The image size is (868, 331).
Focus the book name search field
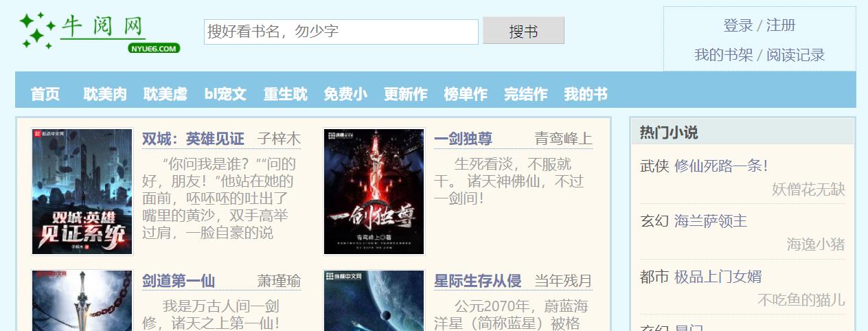[341, 32]
